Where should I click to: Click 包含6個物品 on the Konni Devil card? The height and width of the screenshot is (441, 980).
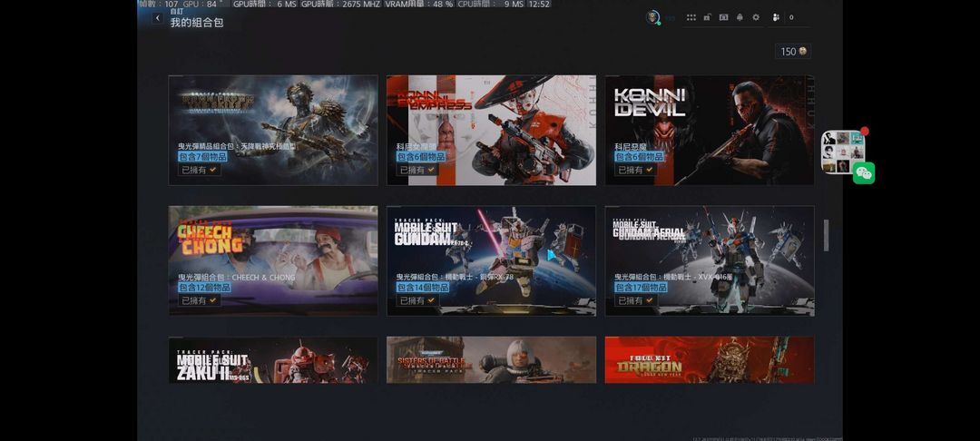coord(639,157)
